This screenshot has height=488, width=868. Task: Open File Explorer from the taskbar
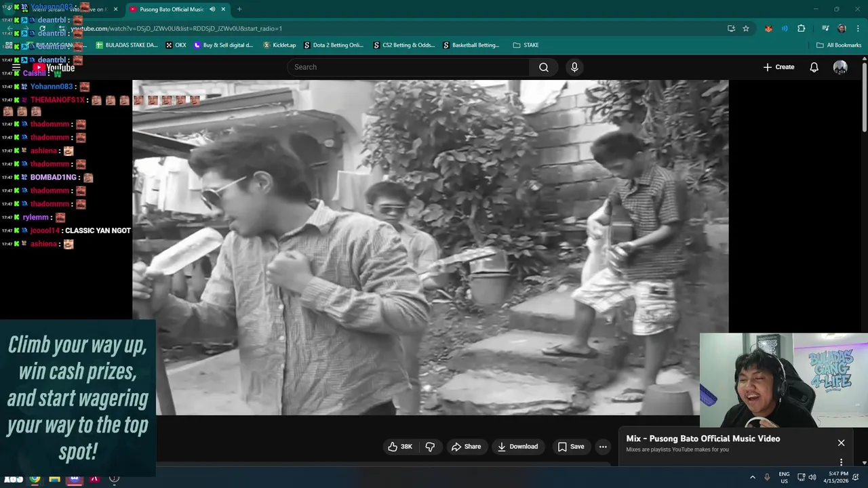coord(54,479)
